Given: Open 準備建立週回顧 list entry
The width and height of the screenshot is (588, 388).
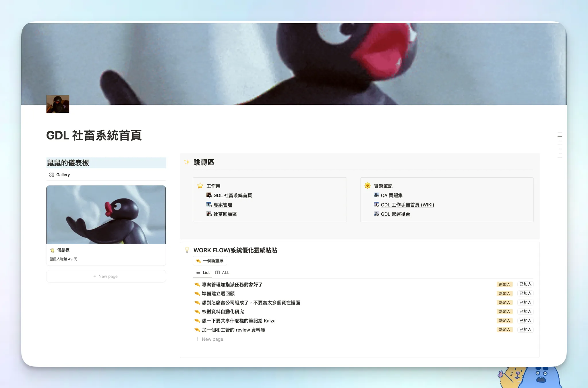Looking at the screenshot, I should [218, 293].
